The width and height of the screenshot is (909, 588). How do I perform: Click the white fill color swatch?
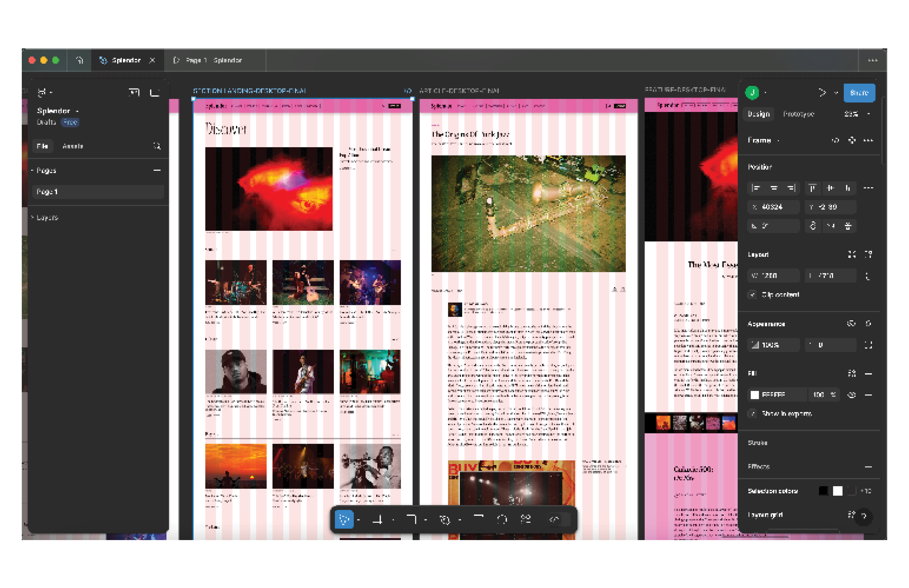755,395
